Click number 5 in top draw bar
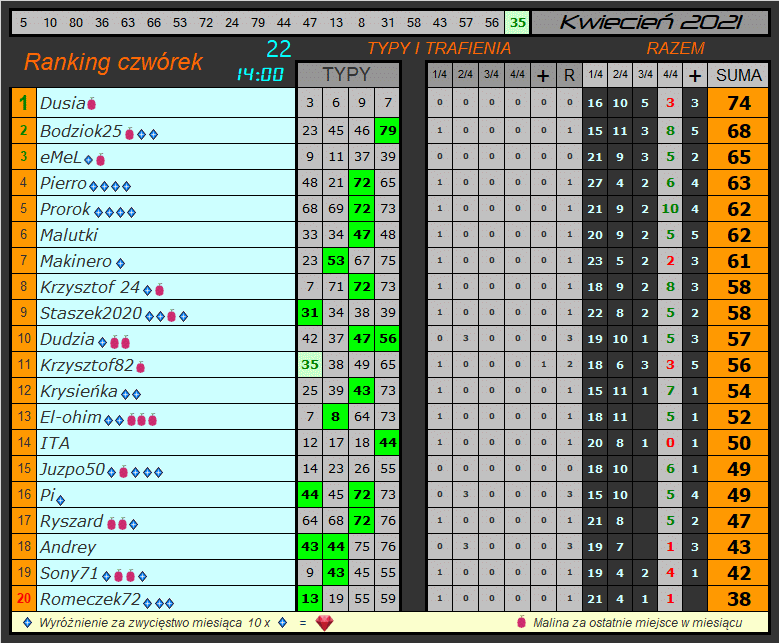The image size is (779, 643). (x=23, y=23)
